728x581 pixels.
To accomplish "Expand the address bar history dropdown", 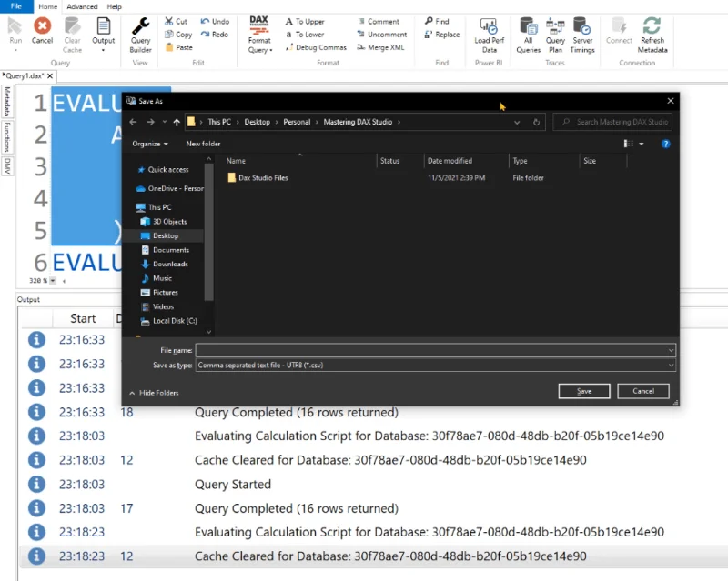I will [517, 123].
